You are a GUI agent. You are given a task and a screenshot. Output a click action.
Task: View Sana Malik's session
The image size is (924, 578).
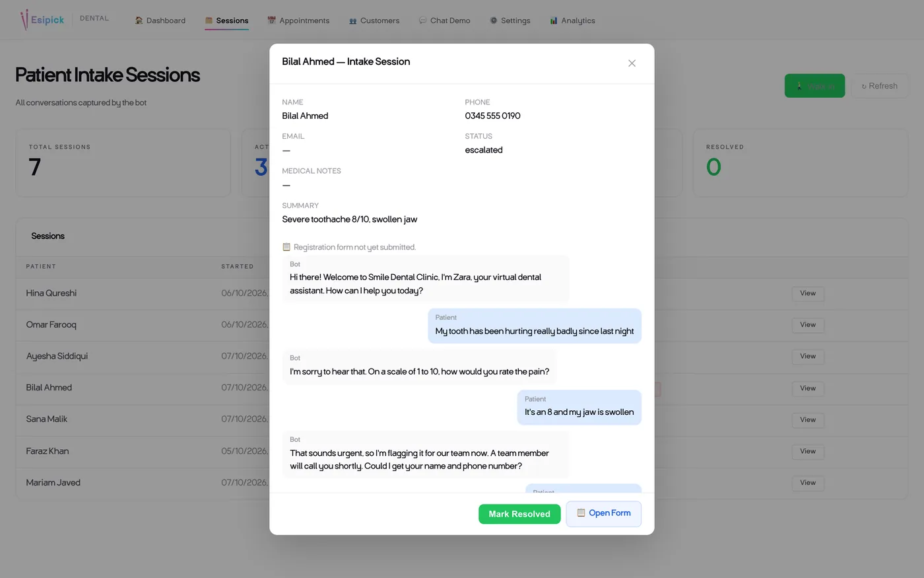pyautogui.click(x=808, y=420)
